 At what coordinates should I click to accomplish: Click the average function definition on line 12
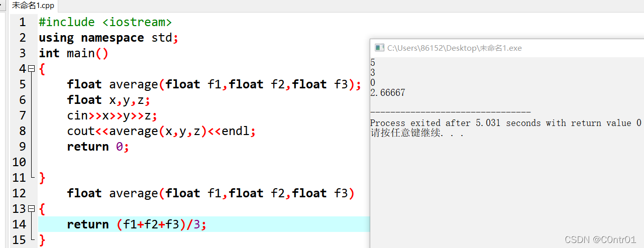tap(210, 193)
